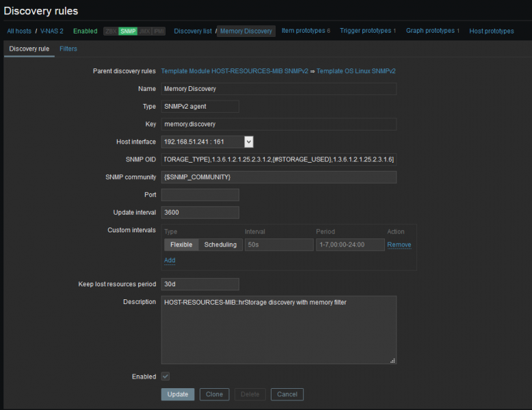
Task: Toggle the Enabled checkbox
Action: (165, 377)
